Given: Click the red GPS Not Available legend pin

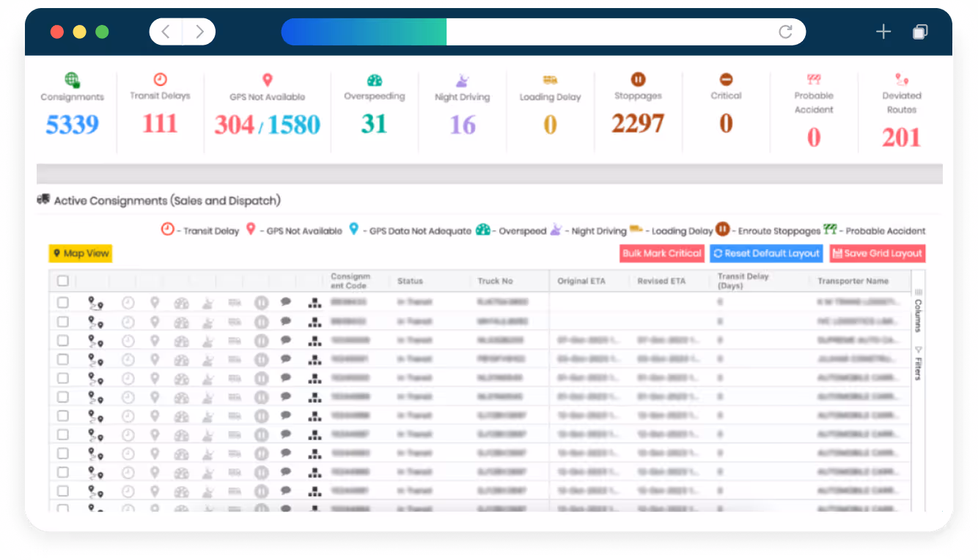Looking at the screenshot, I should pyautogui.click(x=251, y=229).
